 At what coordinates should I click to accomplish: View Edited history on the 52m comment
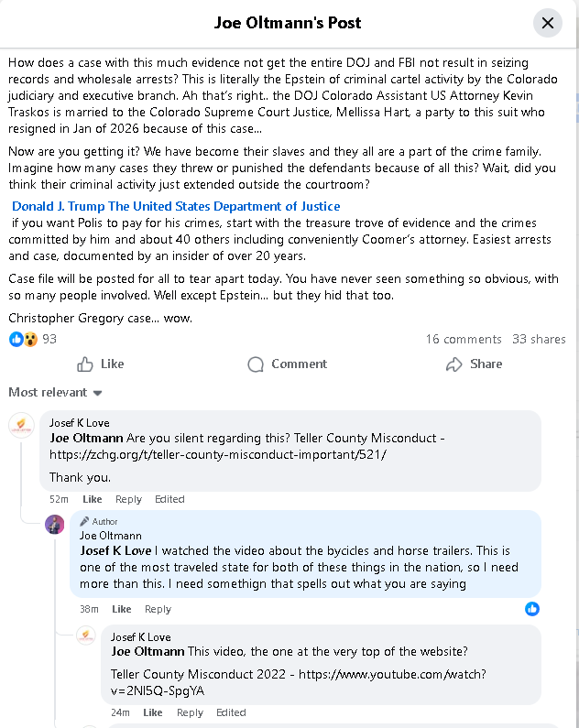[x=169, y=499]
